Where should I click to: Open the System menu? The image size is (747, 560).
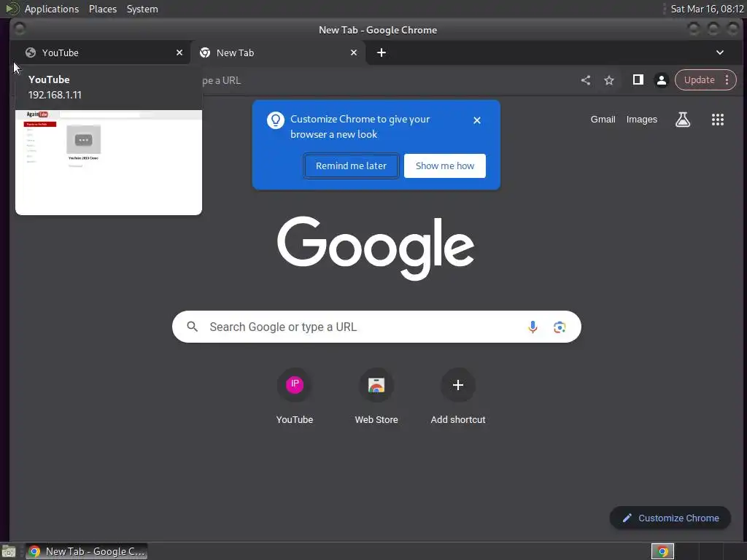click(142, 9)
